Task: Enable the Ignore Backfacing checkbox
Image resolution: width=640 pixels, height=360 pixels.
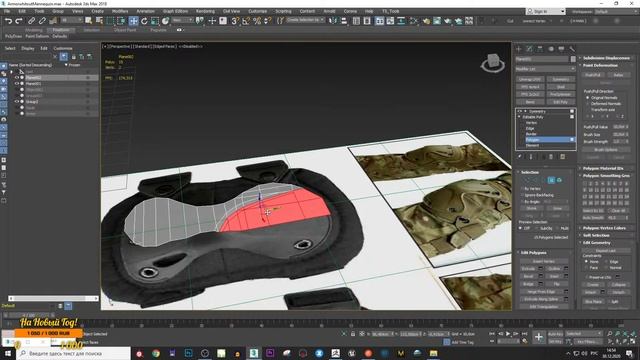Action: (x=522, y=196)
